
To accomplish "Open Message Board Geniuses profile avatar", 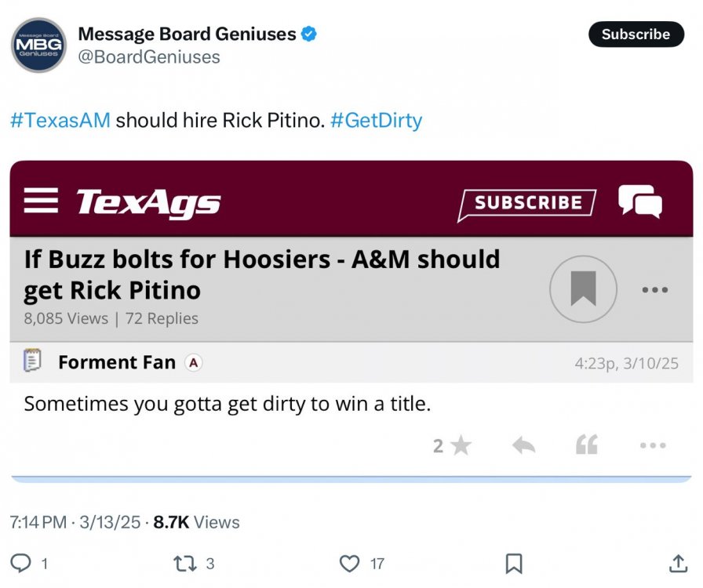I will click(39, 45).
